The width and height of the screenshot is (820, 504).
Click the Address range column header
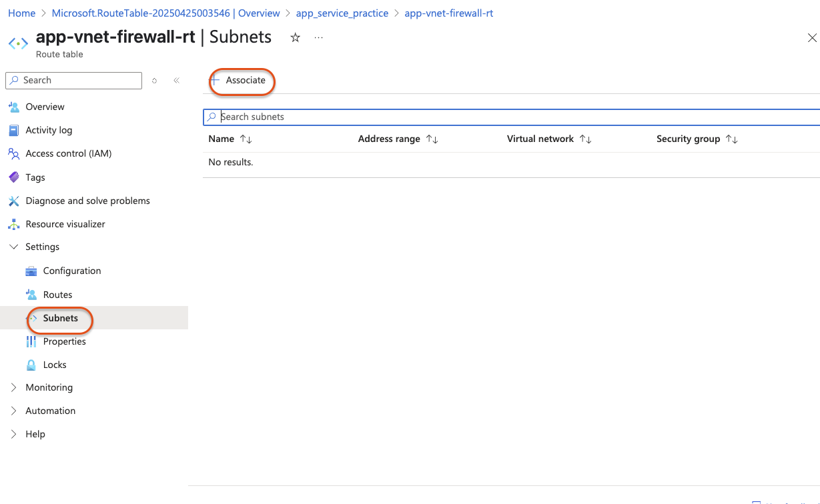coord(389,139)
